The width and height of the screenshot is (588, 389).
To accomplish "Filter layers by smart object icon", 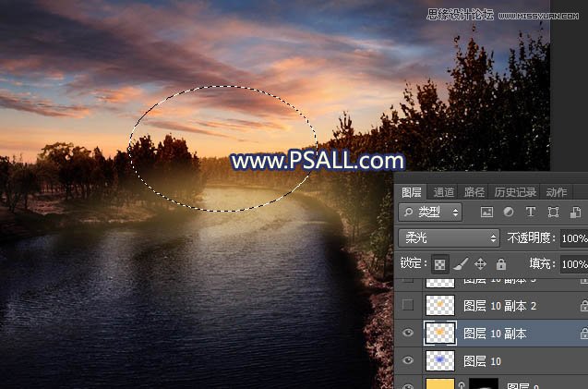I will click(575, 213).
